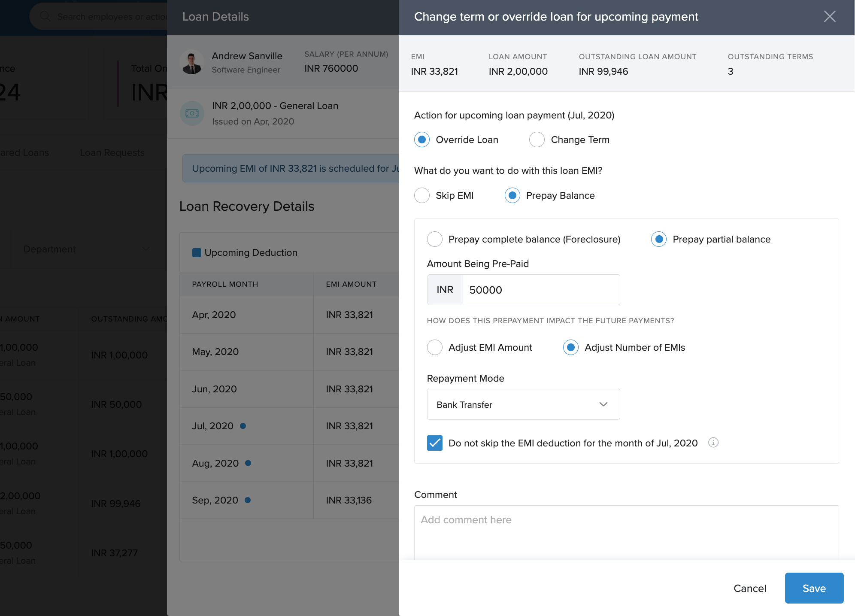Image resolution: width=855 pixels, height=616 pixels.
Task: Click the blue dot beside Jul, 2020
Action: (x=243, y=426)
